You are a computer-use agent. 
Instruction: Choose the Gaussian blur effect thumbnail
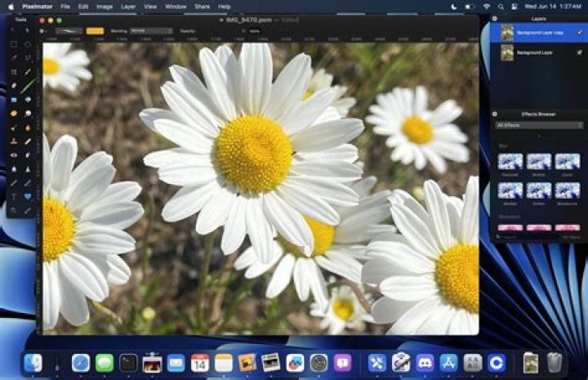tap(510, 162)
